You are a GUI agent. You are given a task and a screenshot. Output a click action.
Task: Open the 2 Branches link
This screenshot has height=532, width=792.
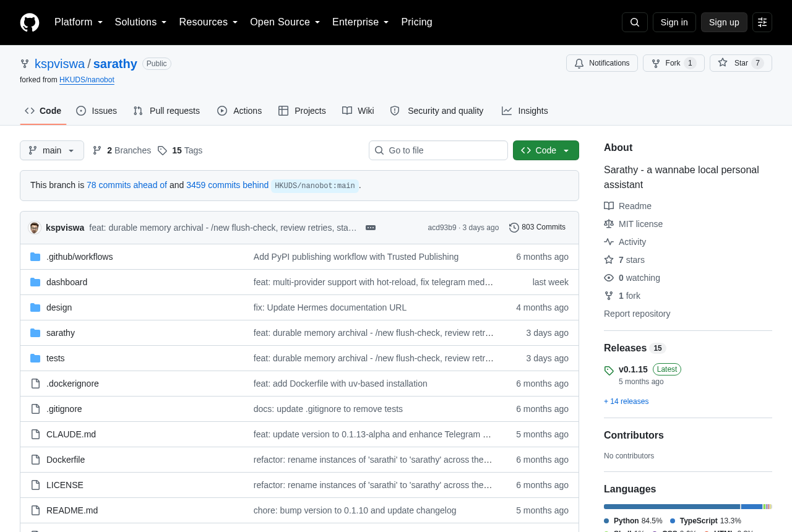click(x=122, y=150)
